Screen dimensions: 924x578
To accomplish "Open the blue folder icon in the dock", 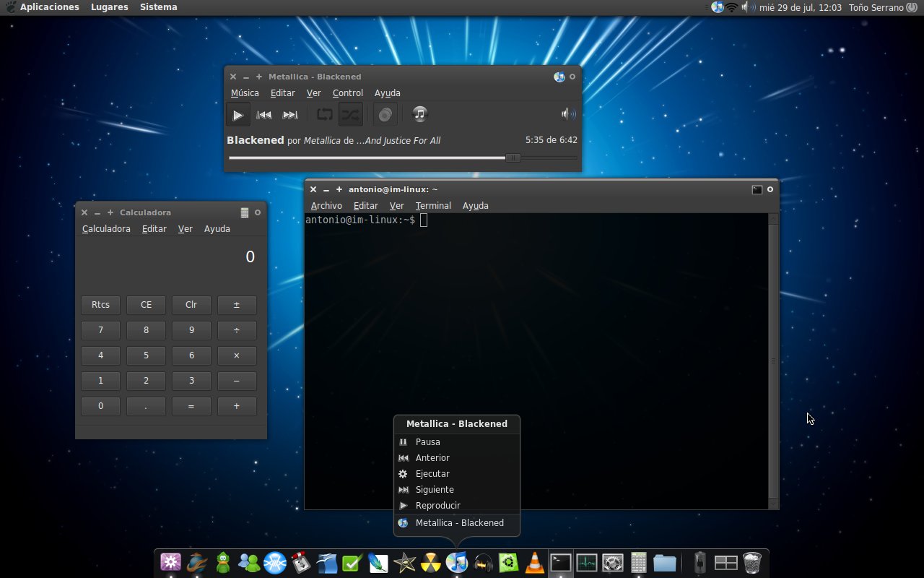I will [x=665, y=562].
